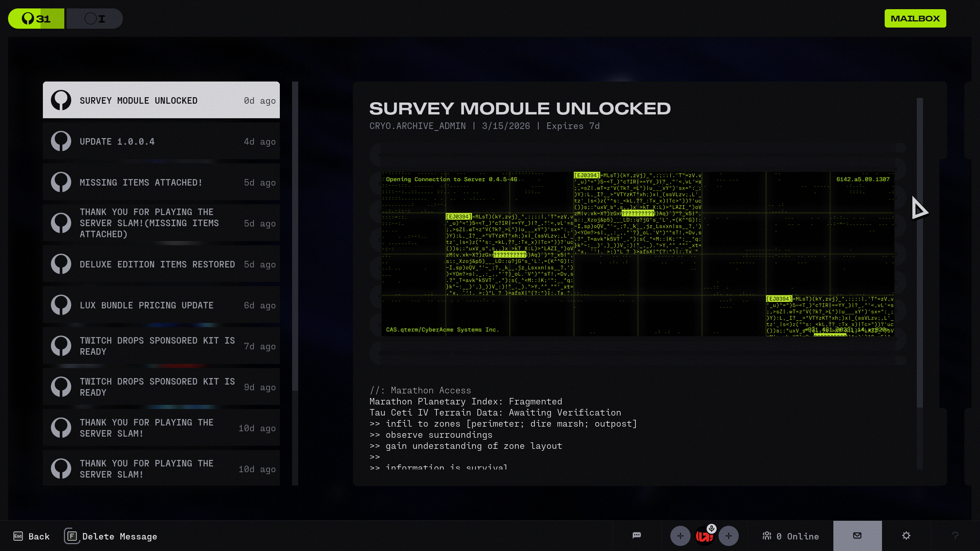Viewport: 980px width, 551px height.
Task: Open the chat bubble icon
Action: click(x=637, y=535)
